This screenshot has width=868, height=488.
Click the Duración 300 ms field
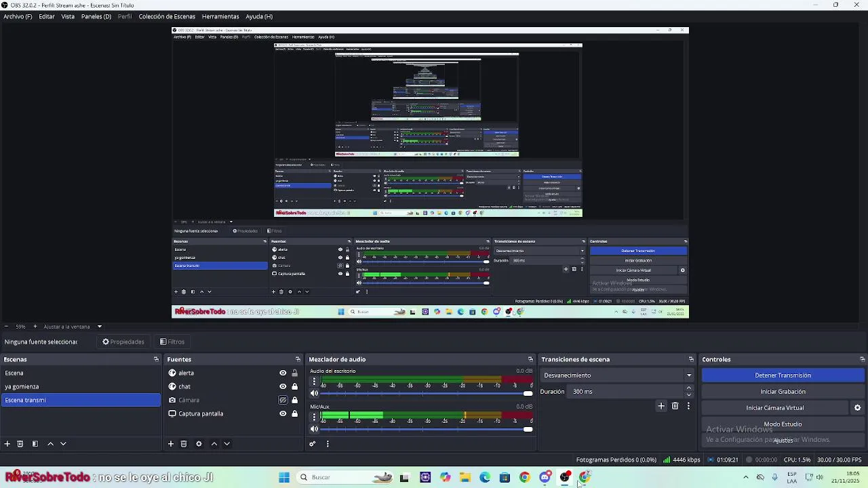[x=627, y=392]
